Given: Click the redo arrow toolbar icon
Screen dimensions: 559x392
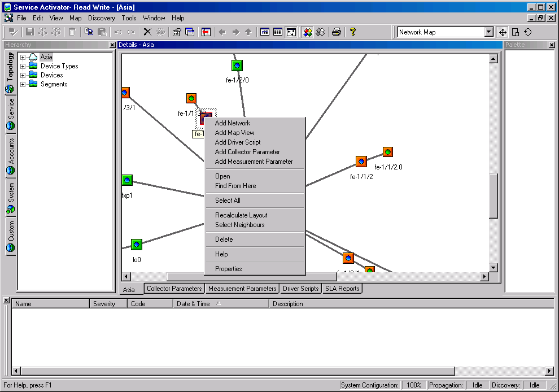Looking at the screenshot, I should click(131, 32).
